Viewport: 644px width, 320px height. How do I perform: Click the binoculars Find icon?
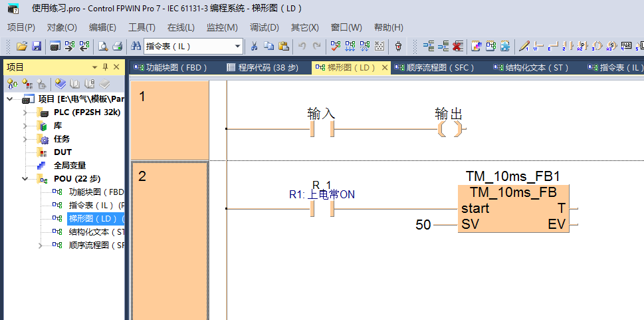(x=136, y=46)
